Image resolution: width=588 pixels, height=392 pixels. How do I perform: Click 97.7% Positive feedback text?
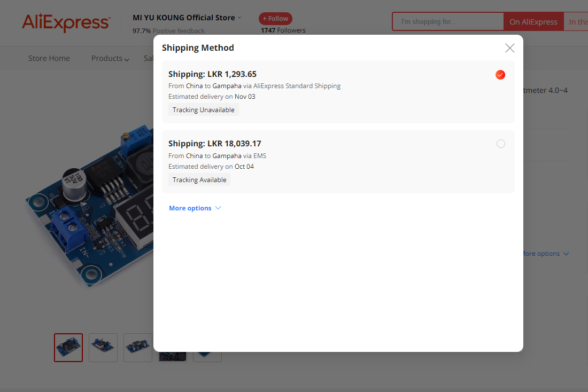pos(168,31)
